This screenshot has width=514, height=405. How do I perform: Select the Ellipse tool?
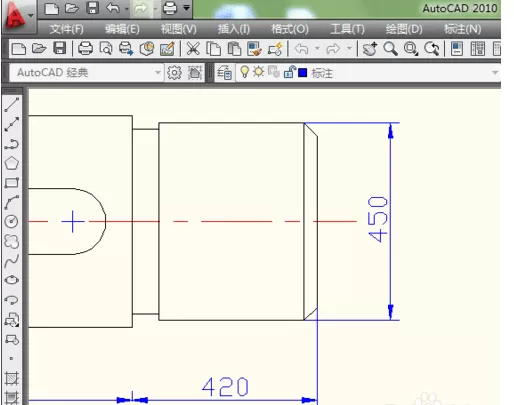click(x=12, y=280)
